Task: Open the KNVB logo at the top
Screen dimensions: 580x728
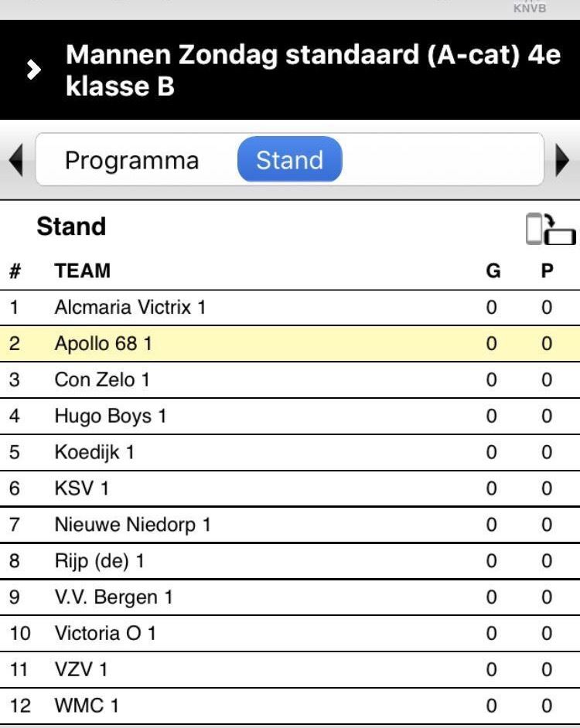Action: click(529, 7)
